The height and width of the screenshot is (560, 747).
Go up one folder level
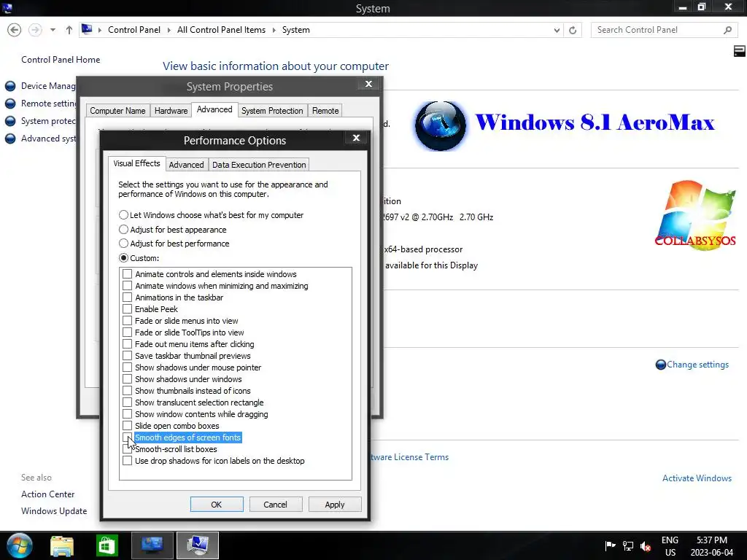(x=69, y=30)
